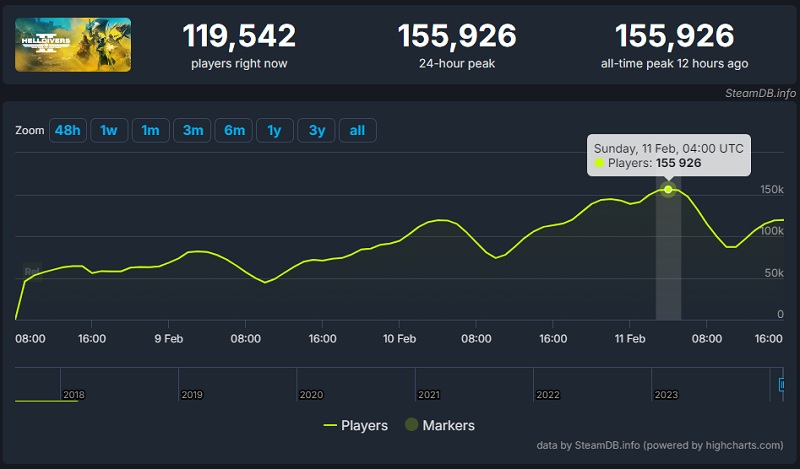Zoom chart out to 1y
The image size is (800, 469).
pyautogui.click(x=274, y=131)
